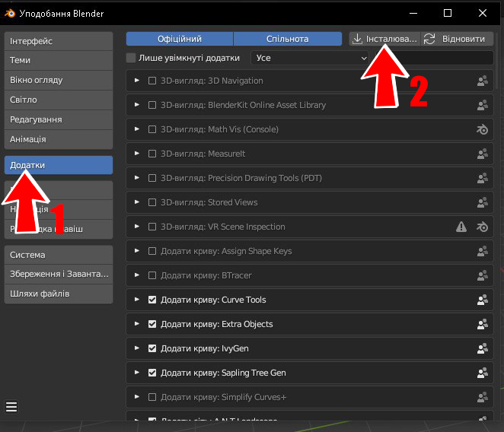This screenshot has width=504, height=432.
Task: Disable the Sapling Tree Gen checkbox
Action: coord(152,373)
